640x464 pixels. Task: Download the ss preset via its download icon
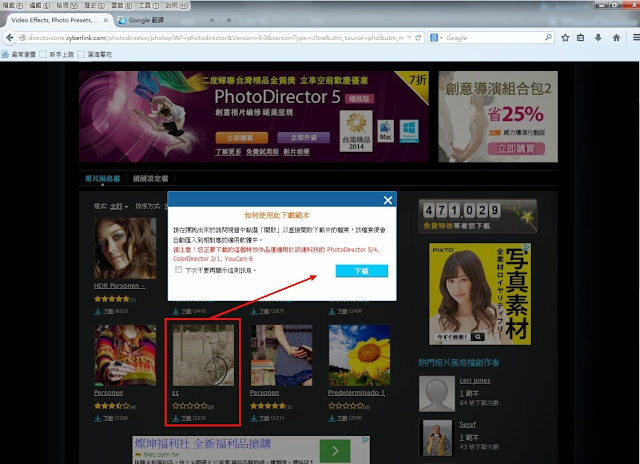pyautogui.click(x=176, y=418)
